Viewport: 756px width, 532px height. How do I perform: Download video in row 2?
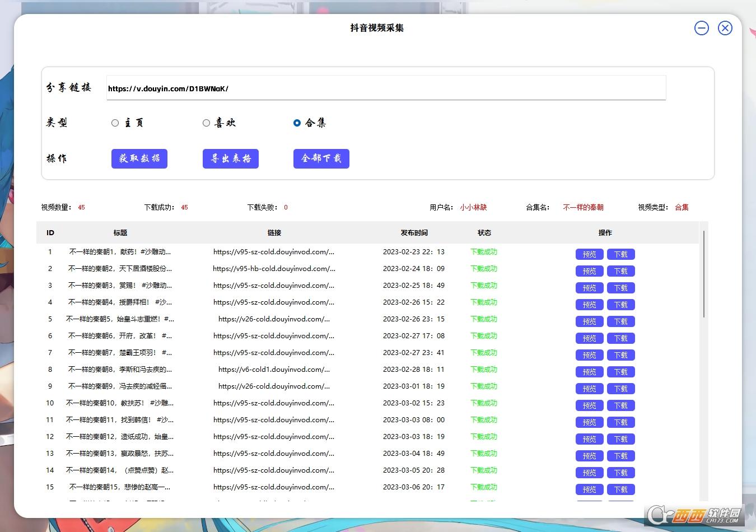(x=621, y=271)
